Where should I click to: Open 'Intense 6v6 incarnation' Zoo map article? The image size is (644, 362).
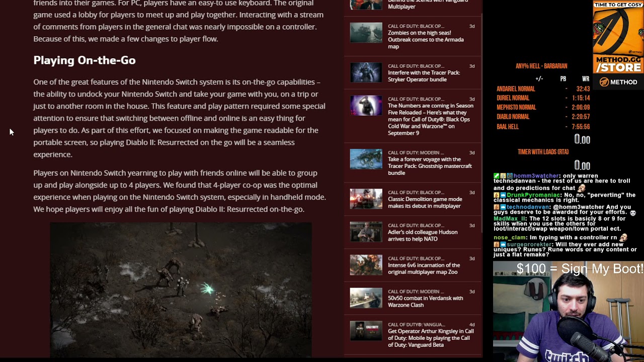[424, 268]
